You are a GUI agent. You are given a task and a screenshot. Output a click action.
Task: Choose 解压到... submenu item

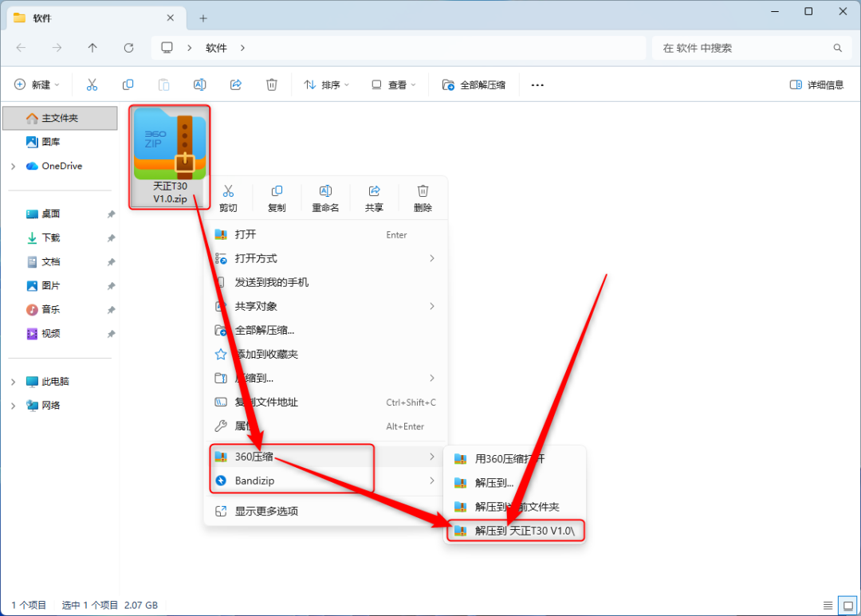tap(515, 483)
